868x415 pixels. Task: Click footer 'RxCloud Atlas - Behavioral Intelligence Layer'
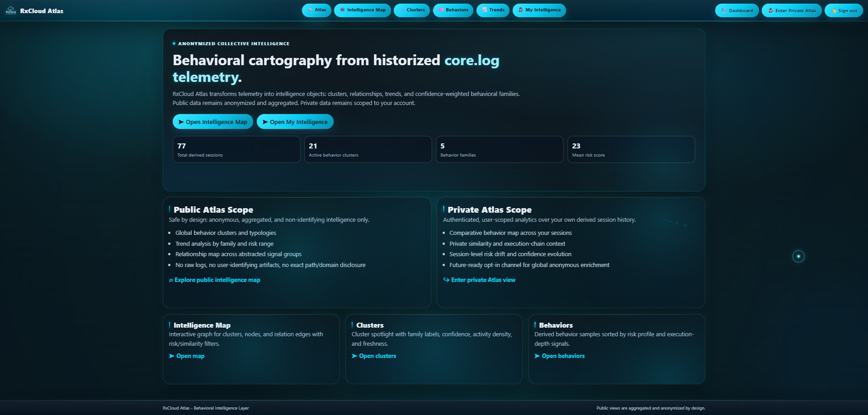[206, 408]
